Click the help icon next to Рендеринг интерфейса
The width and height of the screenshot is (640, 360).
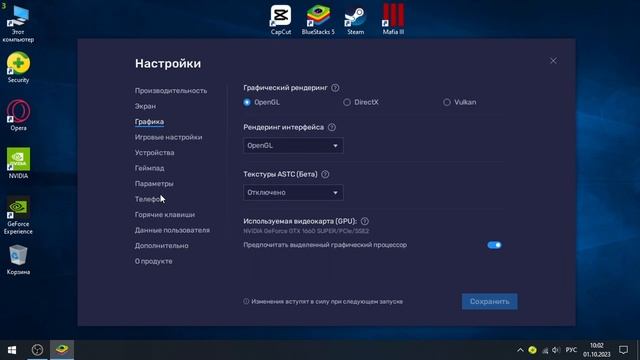click(x=332, y=127)
